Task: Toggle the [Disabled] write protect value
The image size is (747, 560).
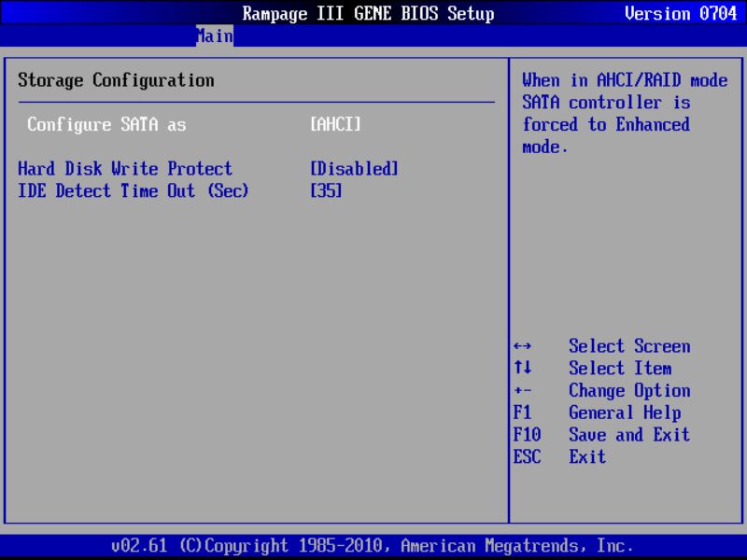Action: tap(354, 169)
